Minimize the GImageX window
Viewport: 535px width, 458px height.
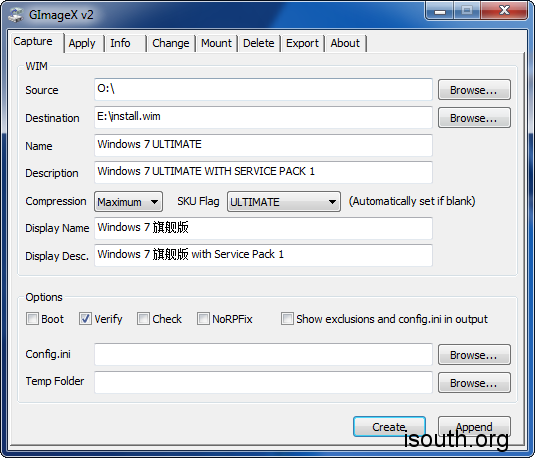(x=440, y=11)
